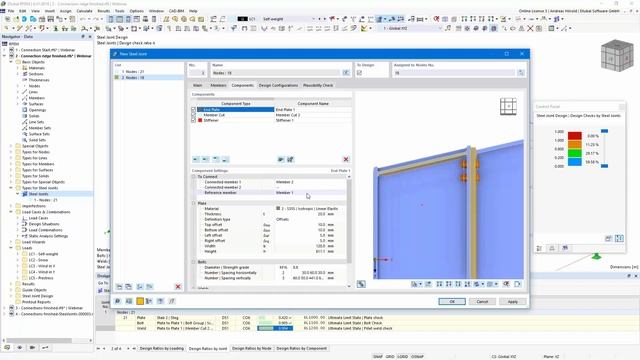Pin the Navigator panel
Image resolution: width=640 pixels, height=360 pixels.
click(83, 37)
